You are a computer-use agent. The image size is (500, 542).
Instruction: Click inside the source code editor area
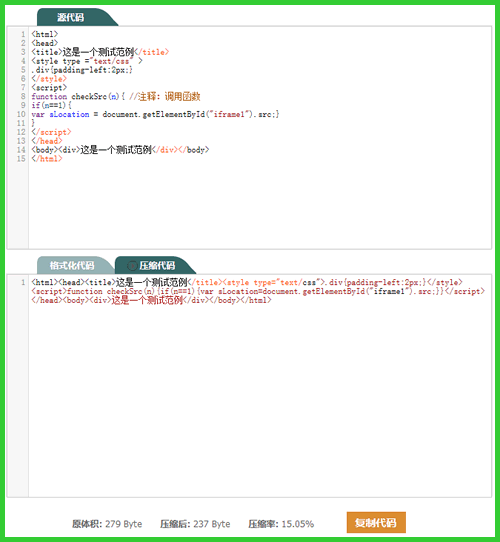pyautogui.click(x=260, y=137)
